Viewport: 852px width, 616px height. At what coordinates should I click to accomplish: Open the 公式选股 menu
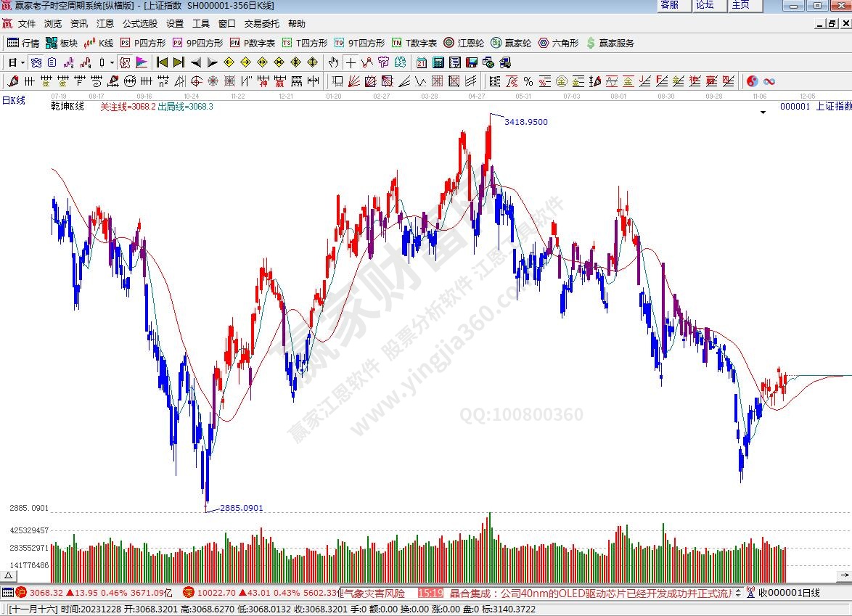coord(139,23)
